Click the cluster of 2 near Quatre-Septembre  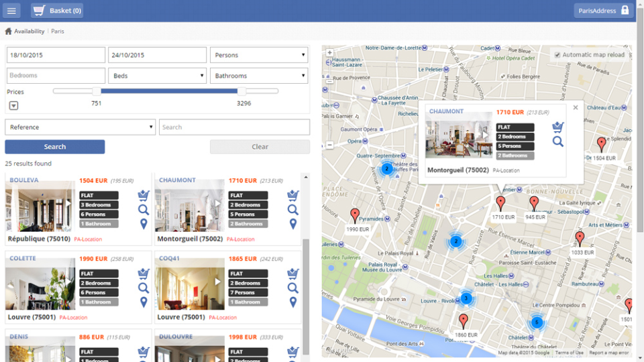coord(386,169)
